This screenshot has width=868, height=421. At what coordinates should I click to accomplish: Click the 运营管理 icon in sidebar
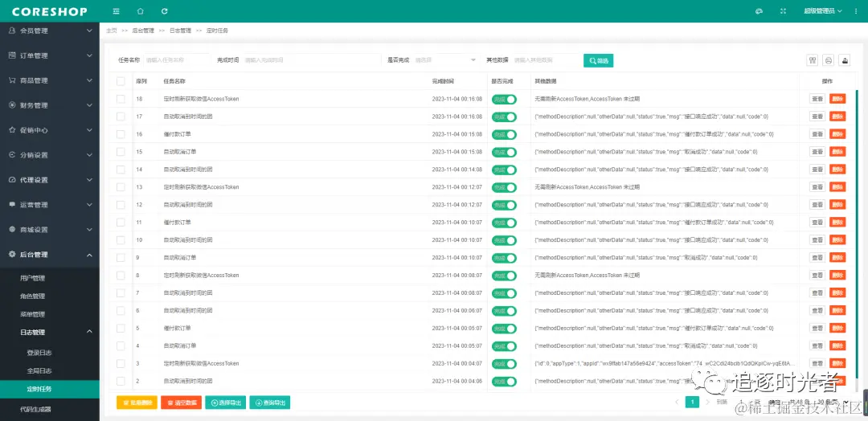tap(11, 205)
